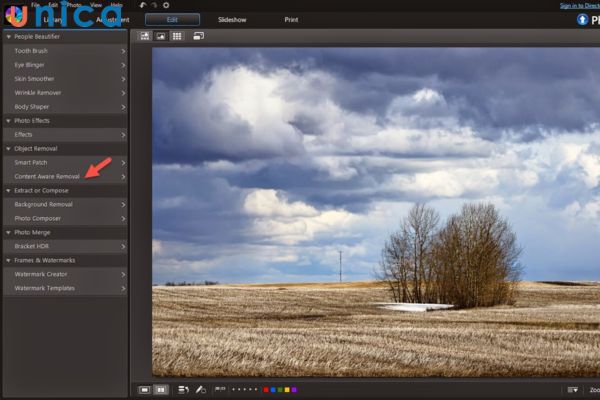Open the sort options dropdown at bottom right
This screenshot has width=600, height=400.
coord(572,389)
